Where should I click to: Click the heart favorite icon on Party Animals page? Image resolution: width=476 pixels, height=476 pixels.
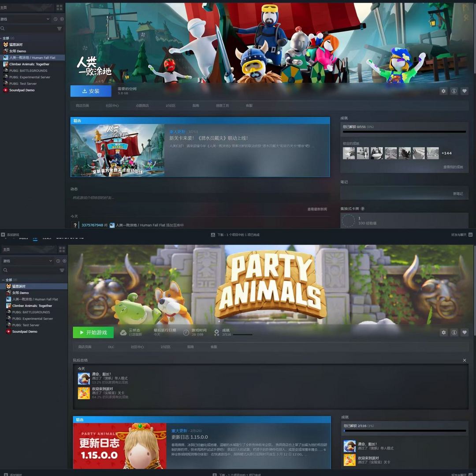click(465, 333)
